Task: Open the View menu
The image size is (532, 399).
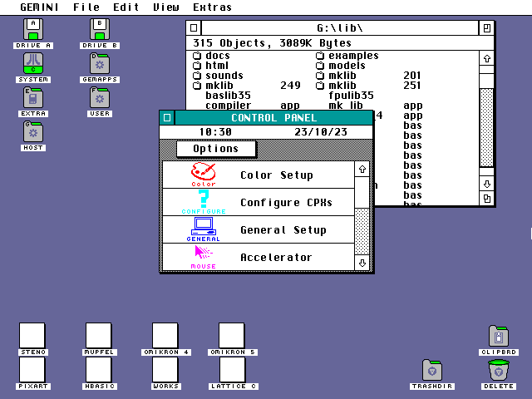Action: click(x=166, y=7)
